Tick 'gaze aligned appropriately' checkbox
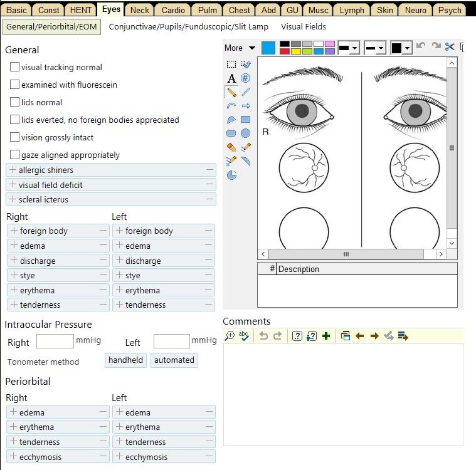476x470 pixels. [x=15, y=155]
